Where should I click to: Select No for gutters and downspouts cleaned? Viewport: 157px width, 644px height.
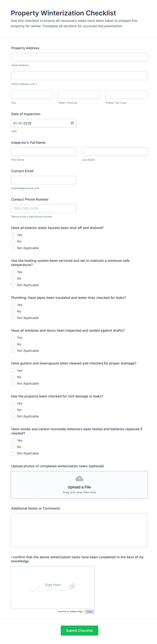coord(13,377)
